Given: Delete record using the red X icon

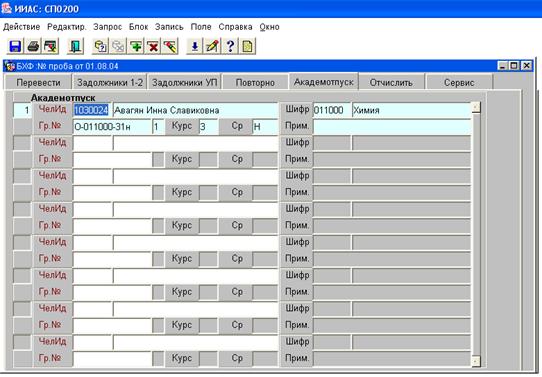Looking at the screenshot, I should pos(153,46).
